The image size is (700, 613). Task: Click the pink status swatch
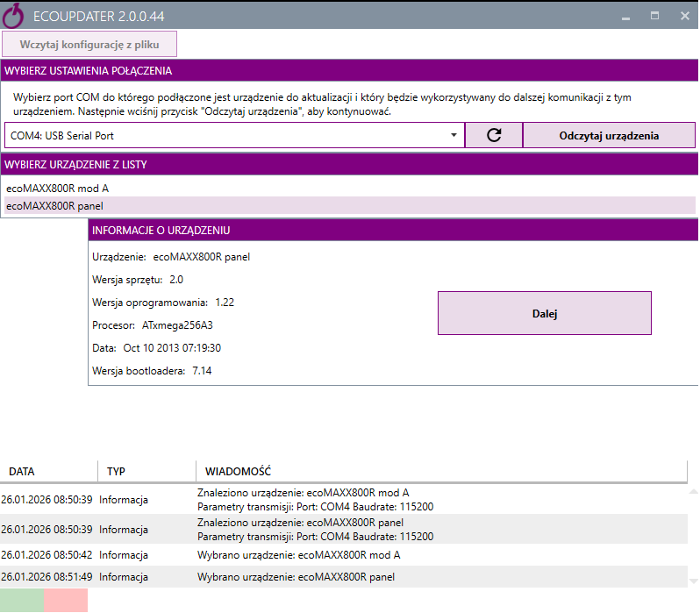(x=66, y=600)
